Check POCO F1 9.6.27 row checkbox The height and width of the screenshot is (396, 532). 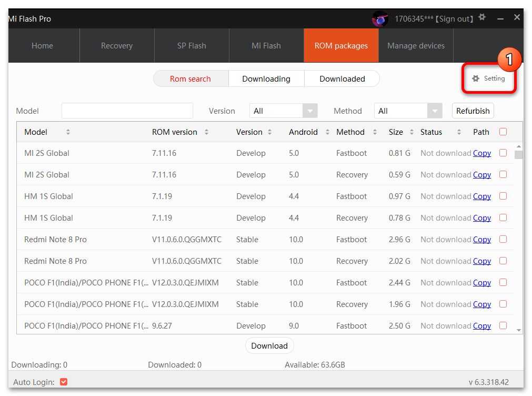(x=503, y=325)
